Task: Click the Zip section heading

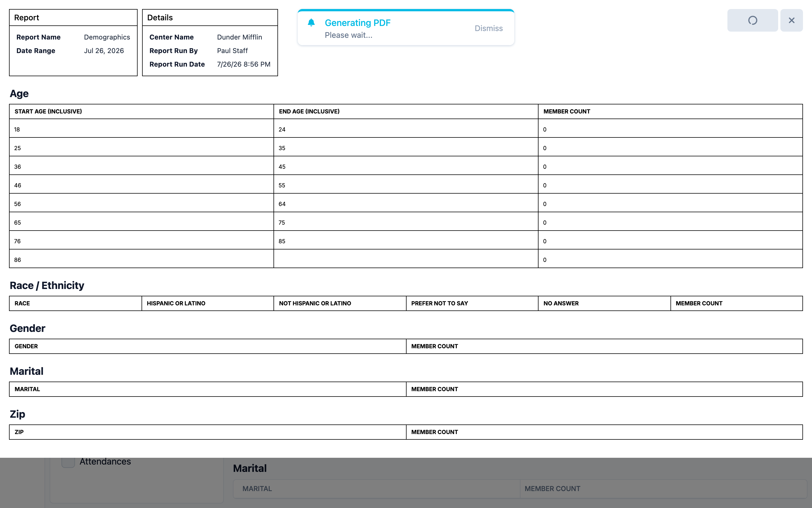Action: [x=17, y=414]
